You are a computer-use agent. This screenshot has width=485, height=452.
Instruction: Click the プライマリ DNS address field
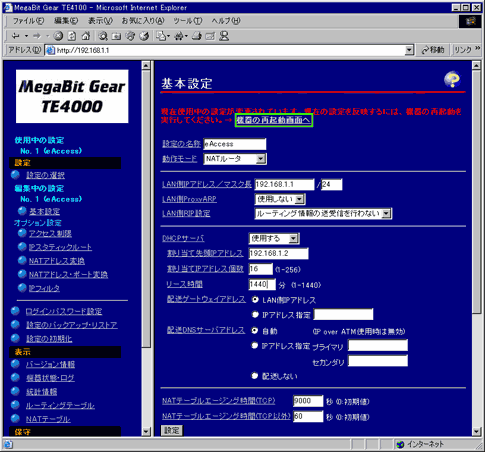pos(378,346)
